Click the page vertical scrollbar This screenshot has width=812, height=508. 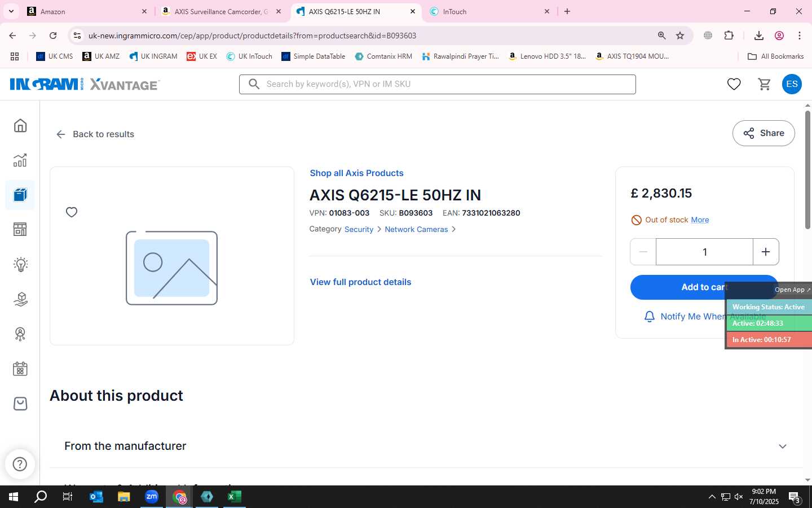807,169
